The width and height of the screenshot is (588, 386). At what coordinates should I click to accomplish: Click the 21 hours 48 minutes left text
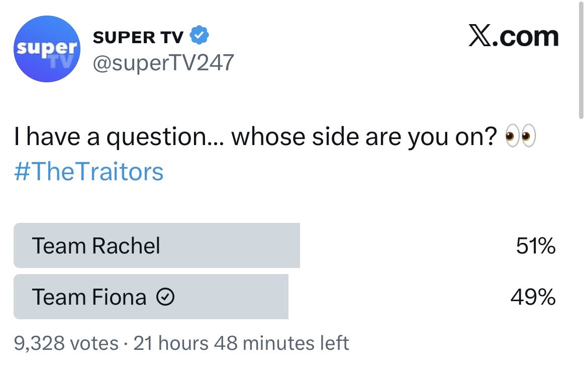241,343
